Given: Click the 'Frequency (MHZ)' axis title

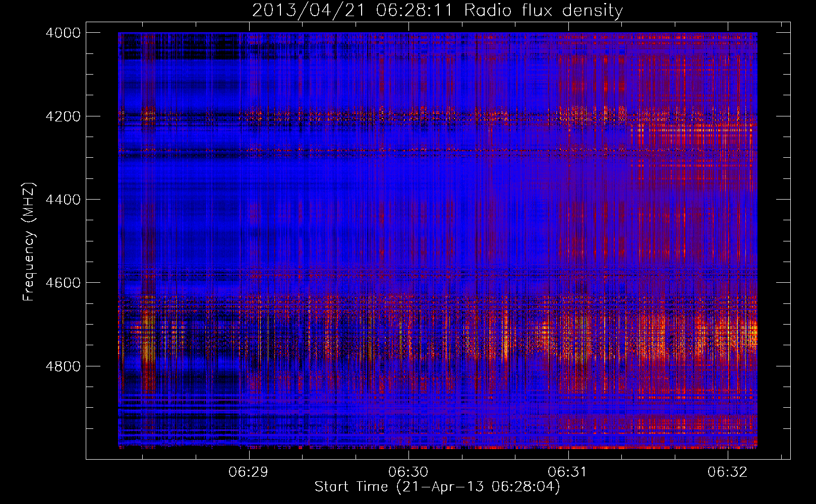Looking at the screenshot, I should [29, 241].
